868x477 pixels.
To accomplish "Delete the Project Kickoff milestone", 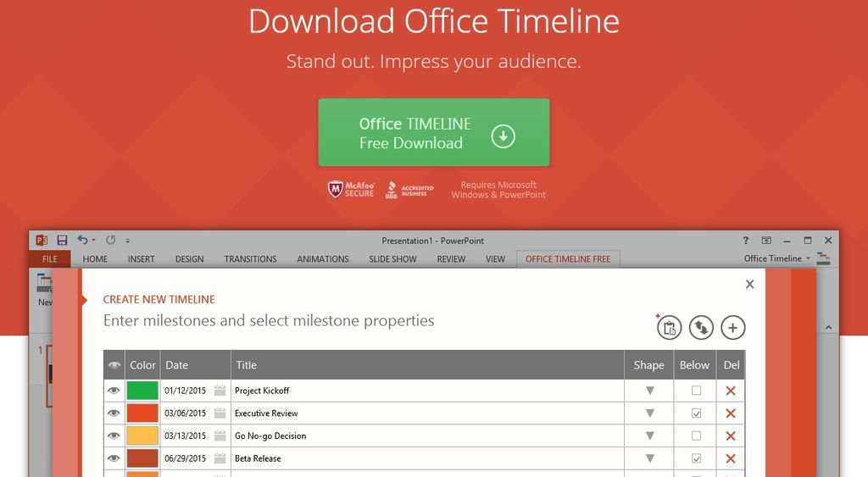I will click(x=731, y=391).
